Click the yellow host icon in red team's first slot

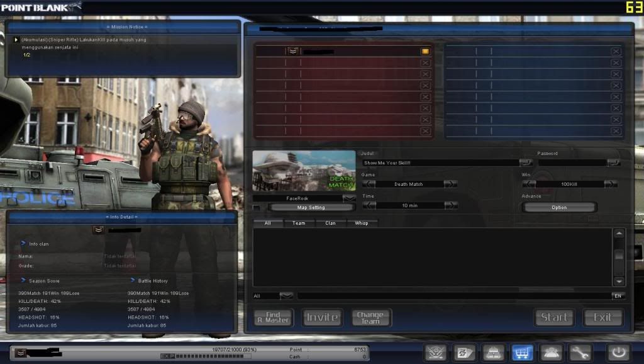425,52
